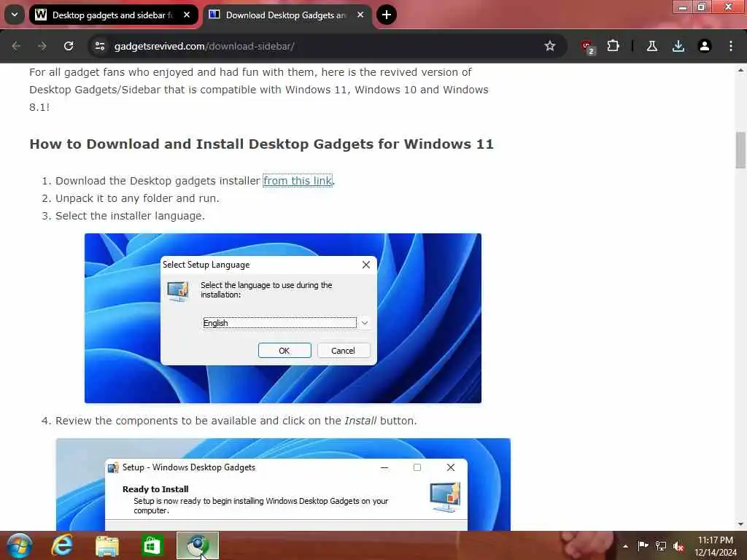Click the 'Review the components' step text
This screenshot has height=560, width=747.
click(x=236, y=421)
